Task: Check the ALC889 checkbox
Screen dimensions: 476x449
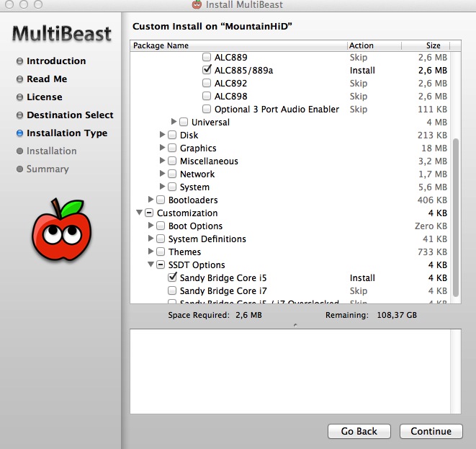Action: [x=207, y=57]
